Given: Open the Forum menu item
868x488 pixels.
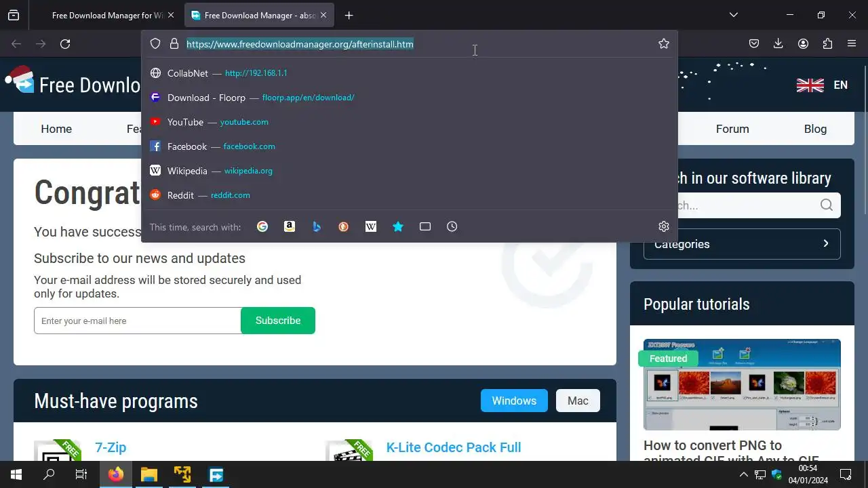Looking at the screenshot, I should [x=732, y=129].
